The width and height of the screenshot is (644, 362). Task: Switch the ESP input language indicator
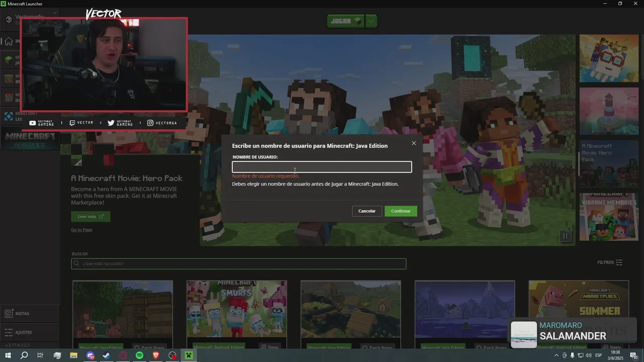pos(599,355)
